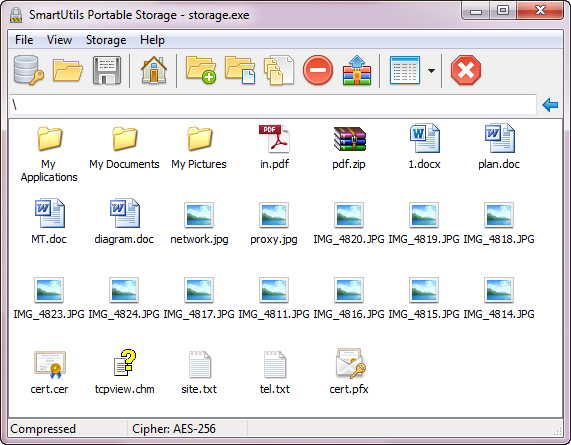Click the red X stop icon
571x445 pixels.
(x=466, y=70)
